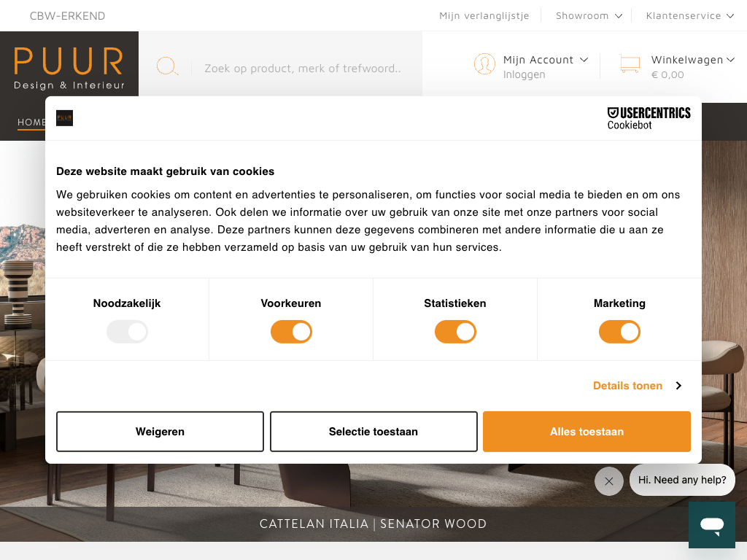This screenshot has width=747, height=560.
Task: Click the orange search magnifier icon
Action: coord(167,67)
